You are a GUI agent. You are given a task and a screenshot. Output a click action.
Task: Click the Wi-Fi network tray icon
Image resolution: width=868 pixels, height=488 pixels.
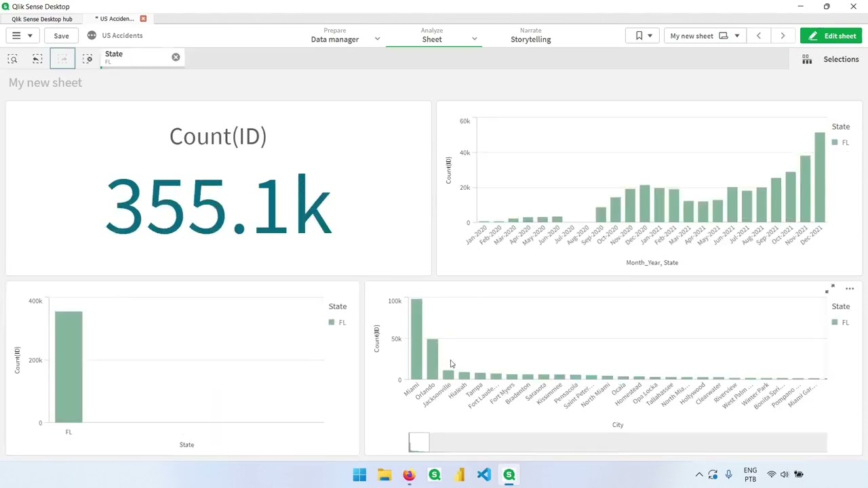click(x=771, y=474)
